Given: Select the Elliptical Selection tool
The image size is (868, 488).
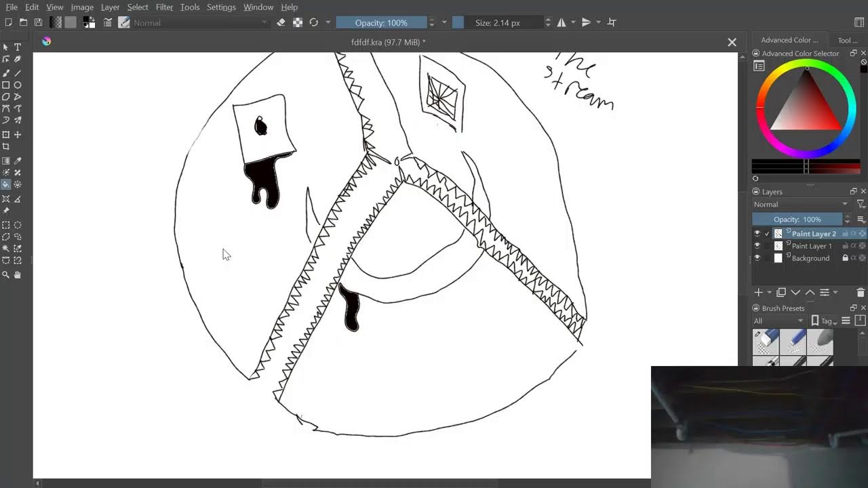Looking at the screenshot, I should tap(18, 225).
